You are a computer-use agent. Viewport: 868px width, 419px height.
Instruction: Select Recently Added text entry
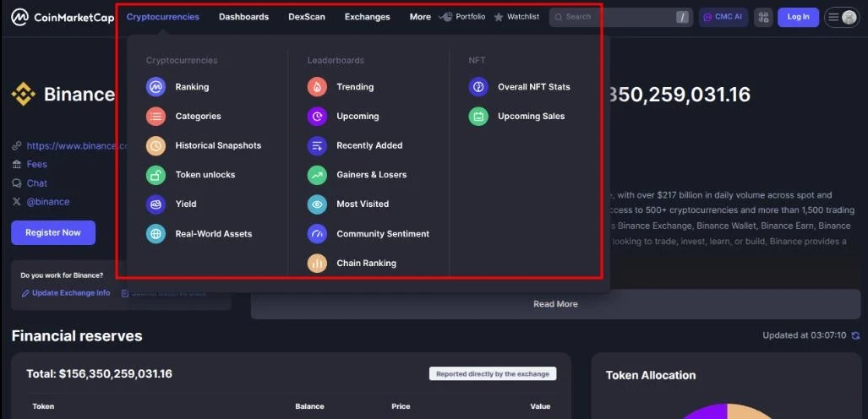tap(369, 145)
